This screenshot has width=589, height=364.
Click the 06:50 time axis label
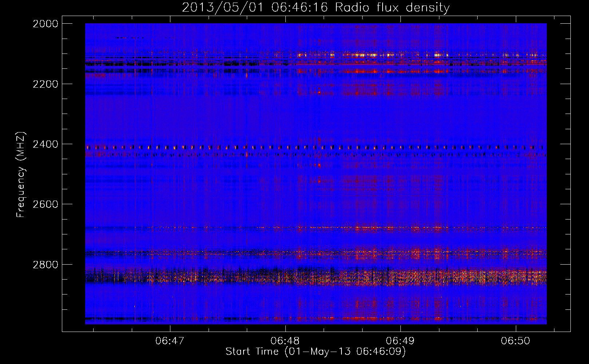tap(515, 341)
